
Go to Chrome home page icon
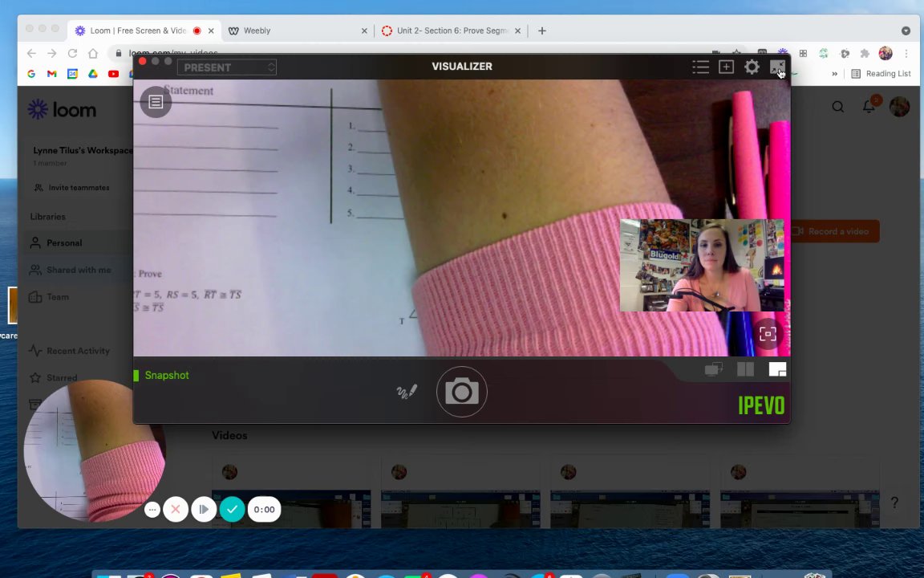(x=93, y=53)
